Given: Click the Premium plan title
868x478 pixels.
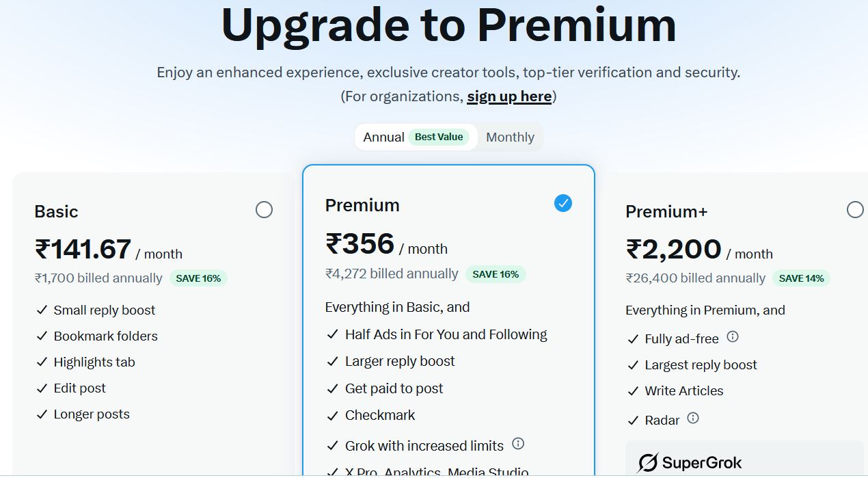Looking at the screenshot, I should coord(362,205).
